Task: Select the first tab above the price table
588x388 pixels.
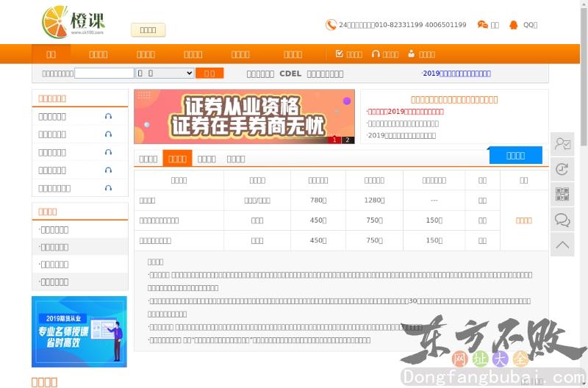Action: 148,159
